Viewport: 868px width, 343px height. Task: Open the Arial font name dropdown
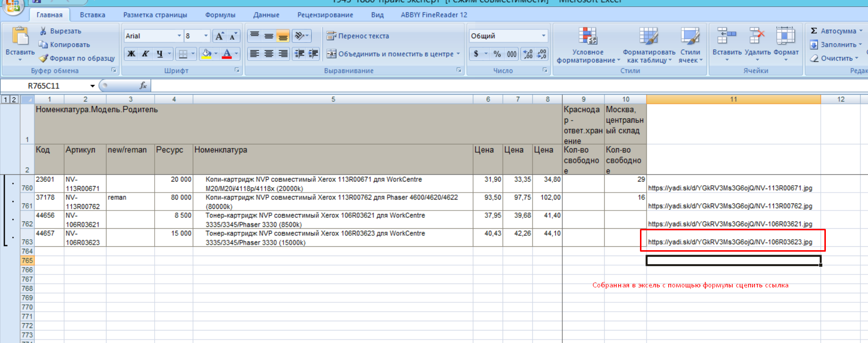pyautogui.click(x=179, y=36)
